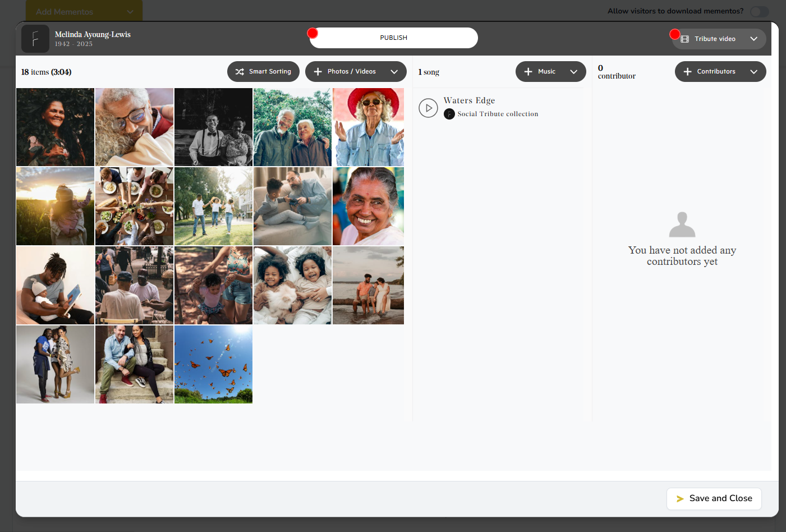Expand the Photos / Videos dropdown arrow
786x532 pixels.
coord(394,72)
